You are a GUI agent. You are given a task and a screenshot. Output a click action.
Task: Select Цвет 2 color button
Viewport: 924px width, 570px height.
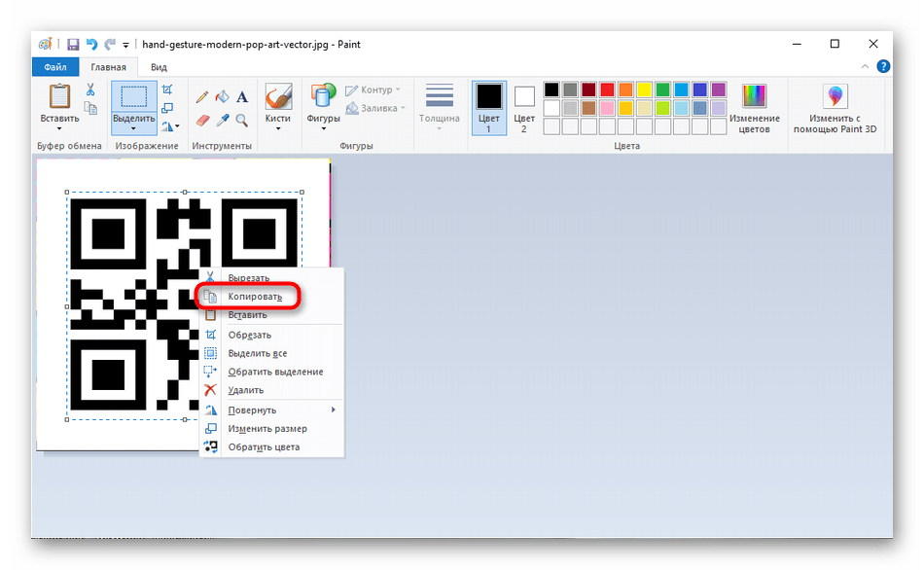tap(524, 109)
